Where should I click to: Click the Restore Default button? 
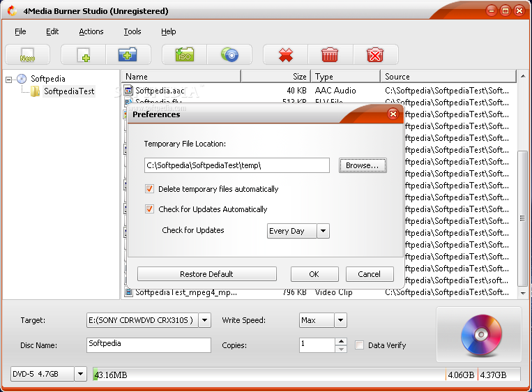click(206, 274)
